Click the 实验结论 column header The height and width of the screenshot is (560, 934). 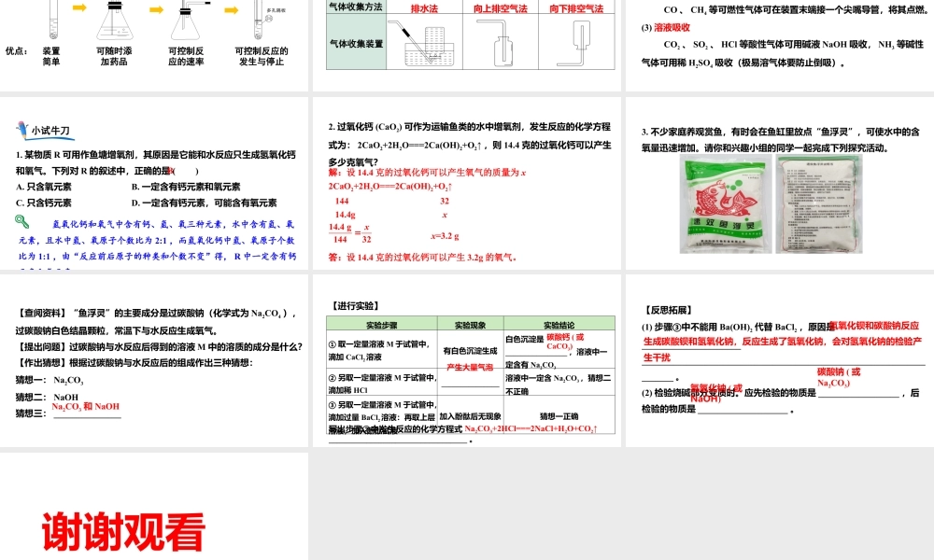558,324
